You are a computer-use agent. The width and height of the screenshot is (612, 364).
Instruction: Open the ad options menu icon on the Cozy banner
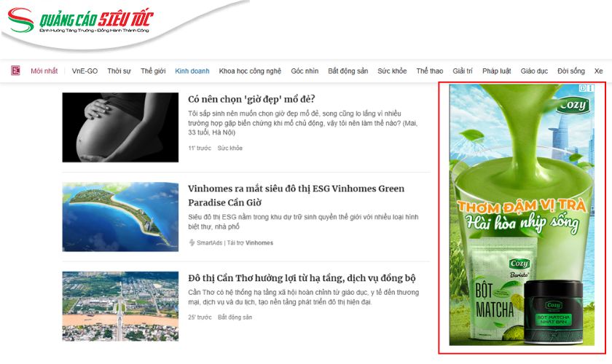591,88
